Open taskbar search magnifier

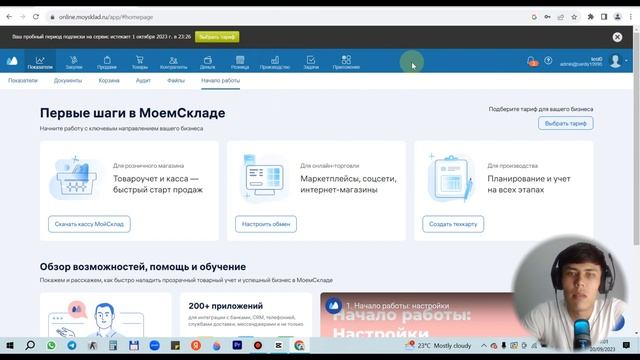(30, 345)
